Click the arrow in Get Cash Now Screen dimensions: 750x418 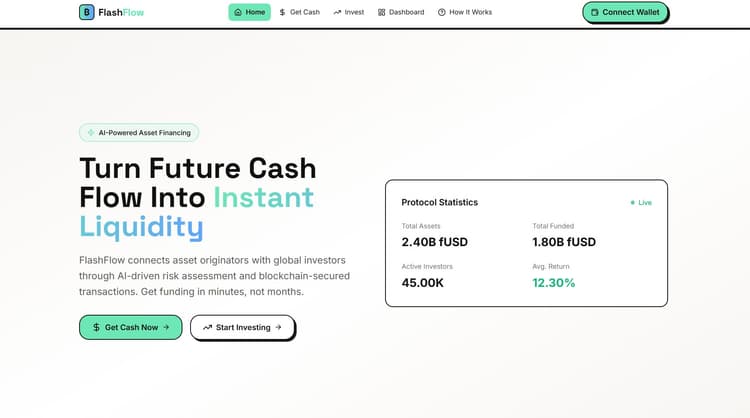click(x=166, y=327)
